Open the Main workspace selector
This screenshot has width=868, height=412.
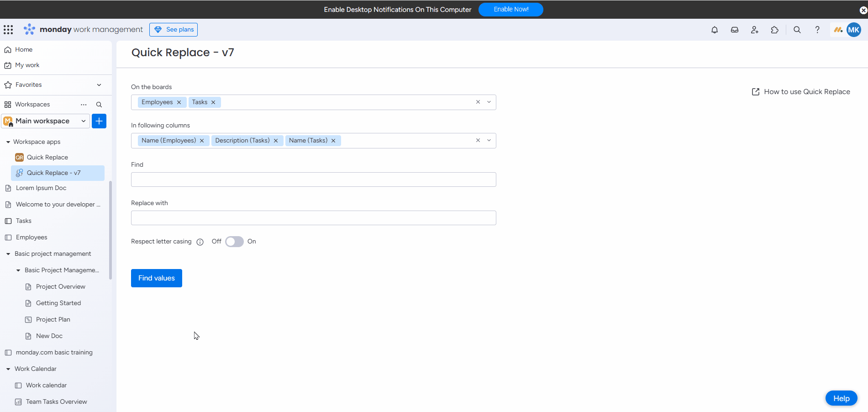pos(45,121)
